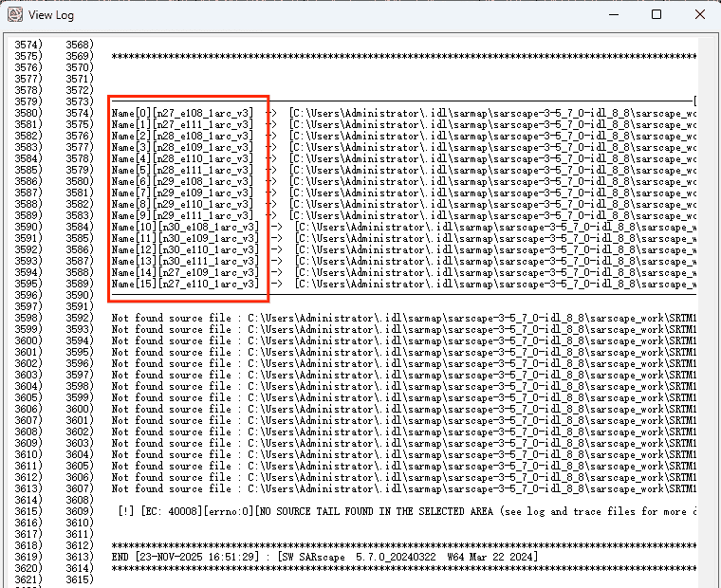Click the View Log window icon
Viewport: 721px width, 588px height.
[x=14, y=15]
